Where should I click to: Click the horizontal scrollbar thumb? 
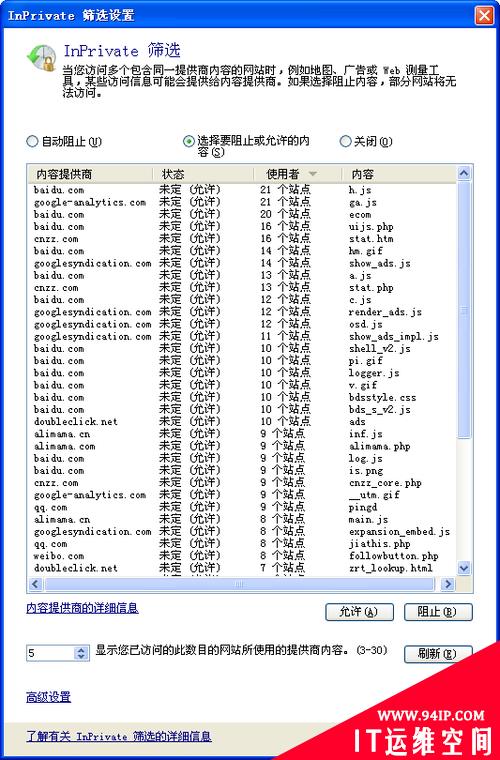[239, 584]
